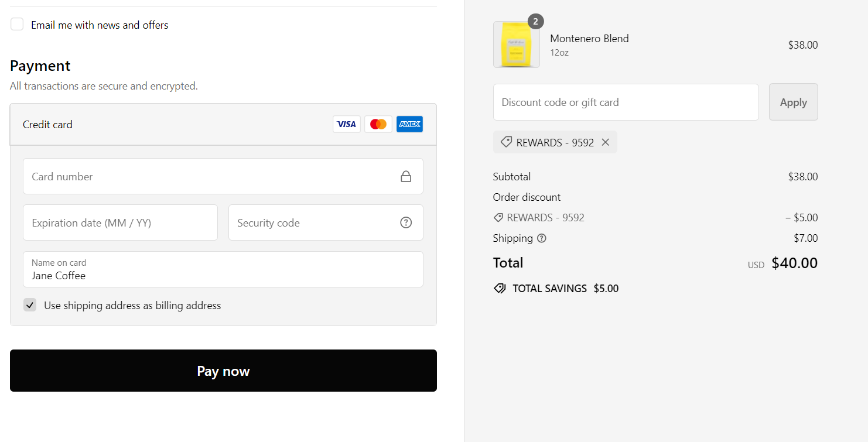Uncheck Use shipping address as billing address
Viewport: 868px width, 442px height.
pos(30,305)
